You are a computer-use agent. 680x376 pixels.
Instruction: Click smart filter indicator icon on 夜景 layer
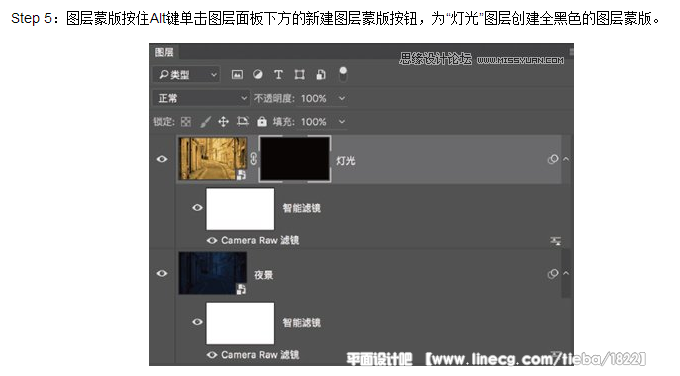click(552, 274)
